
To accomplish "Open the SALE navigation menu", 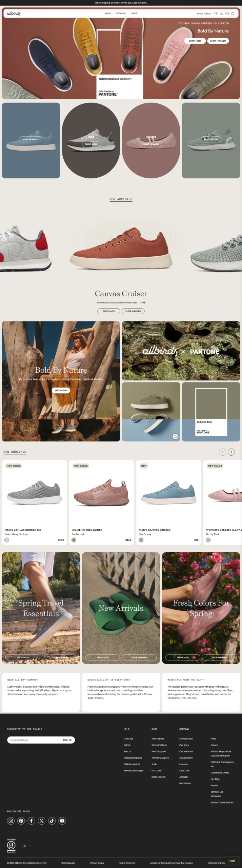I will click(134, 14).
